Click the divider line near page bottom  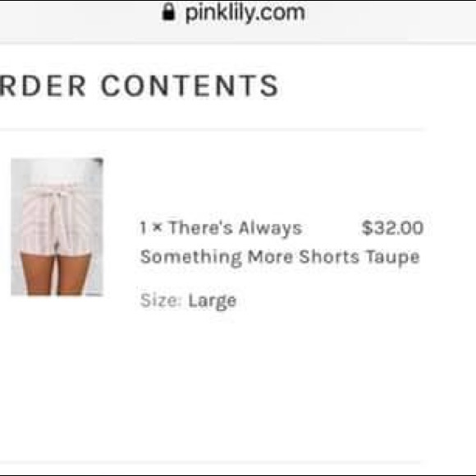210,463
